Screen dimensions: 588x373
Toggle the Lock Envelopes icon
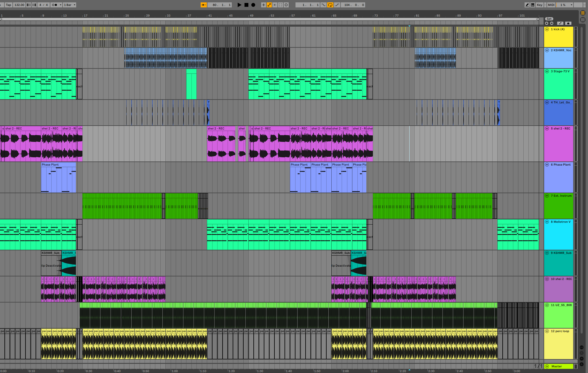[x=568, y=23]
